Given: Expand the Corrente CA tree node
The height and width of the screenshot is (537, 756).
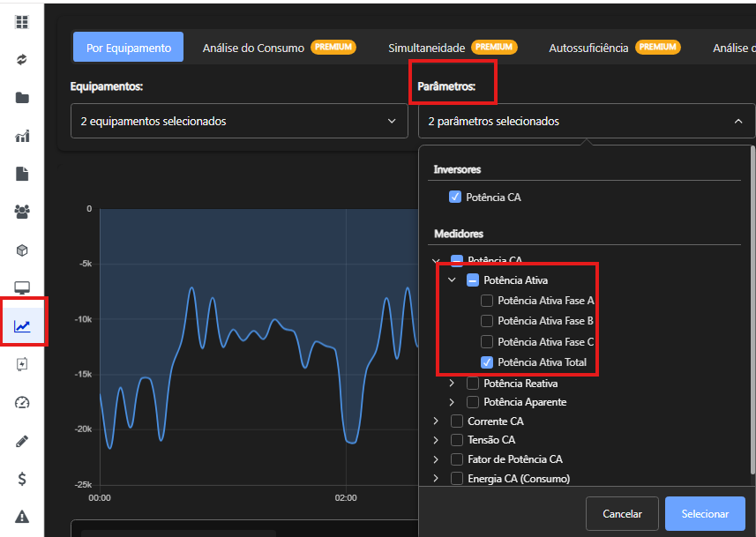Looking at the screenshot, I should pyautogui.click(x=436, y=421).
